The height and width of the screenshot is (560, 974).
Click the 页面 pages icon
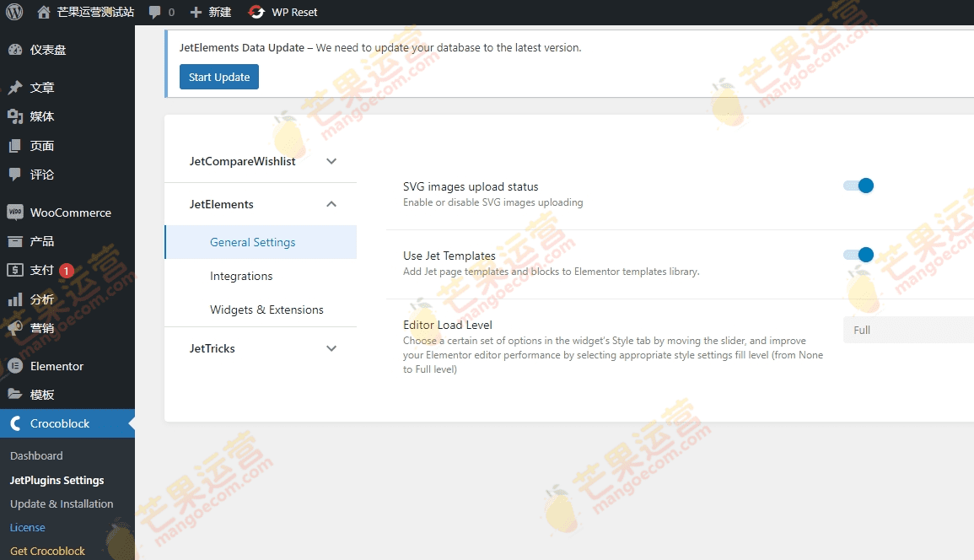(15, 146)
